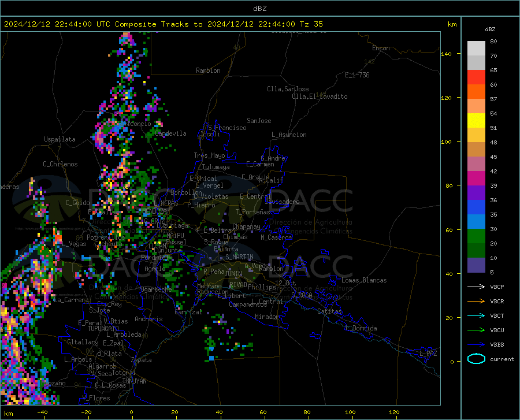Click the TUPUNGATO map label
The height and width of the screenshot is (420, 520).
point(103,329)
